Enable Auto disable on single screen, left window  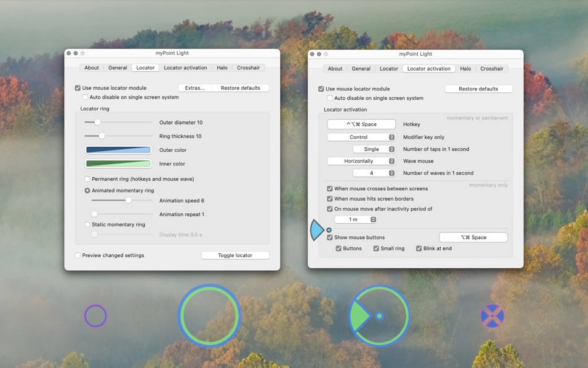click(x=85, y=97)
